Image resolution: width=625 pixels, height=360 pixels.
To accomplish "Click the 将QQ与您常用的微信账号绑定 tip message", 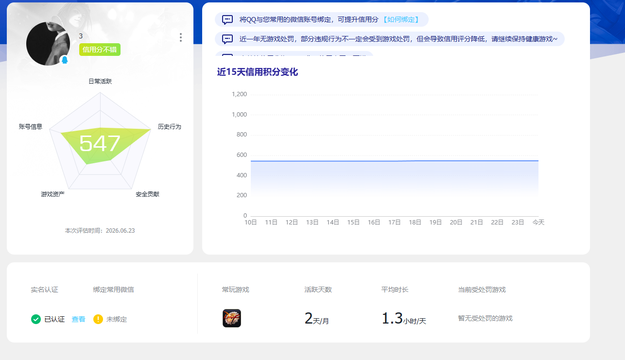I will tap(322, 20).
